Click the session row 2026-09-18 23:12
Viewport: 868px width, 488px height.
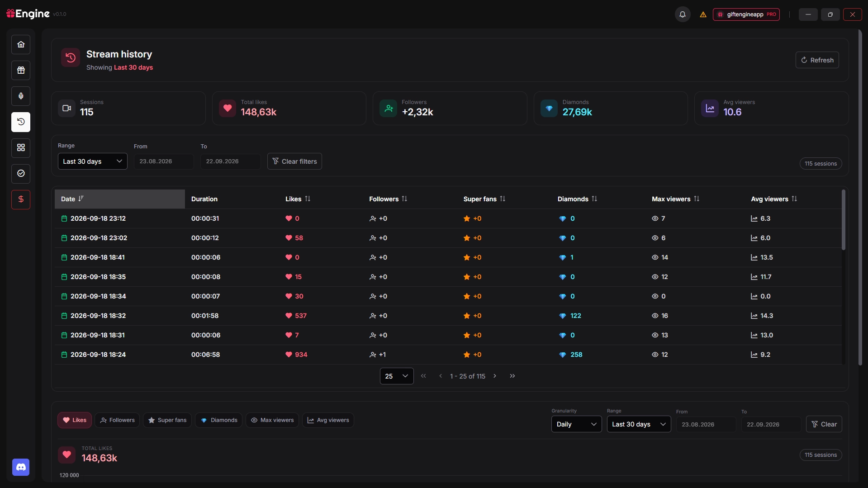coord(448,218)
